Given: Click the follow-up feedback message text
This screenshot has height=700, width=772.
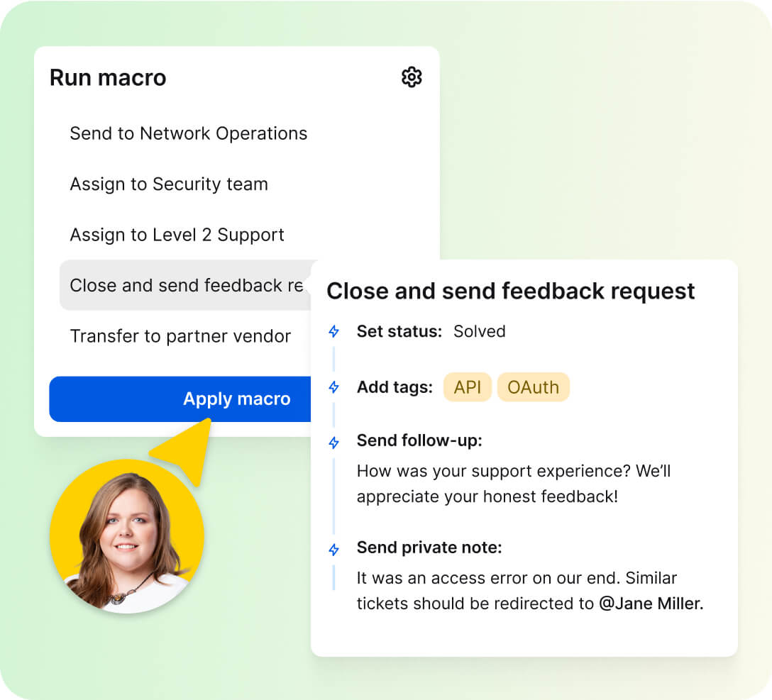Looking at the screenshot, I should (x=513, y=484).
